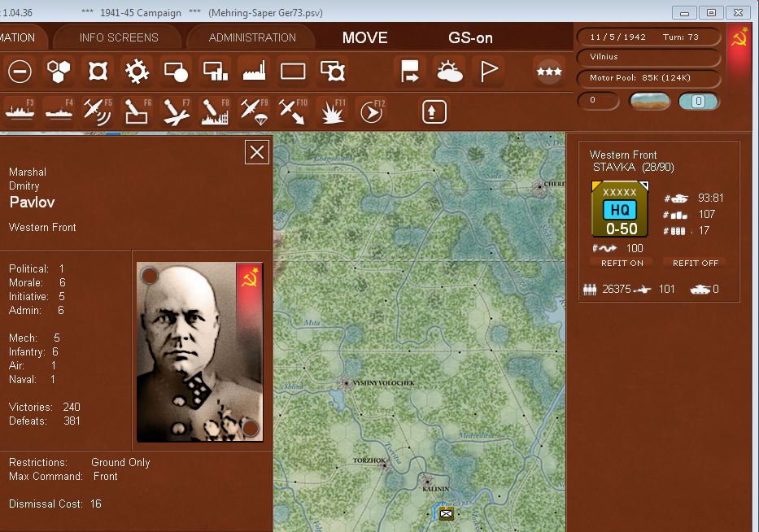
Task: Click Pavlov's portrait photo
Action: pos(200,352)
